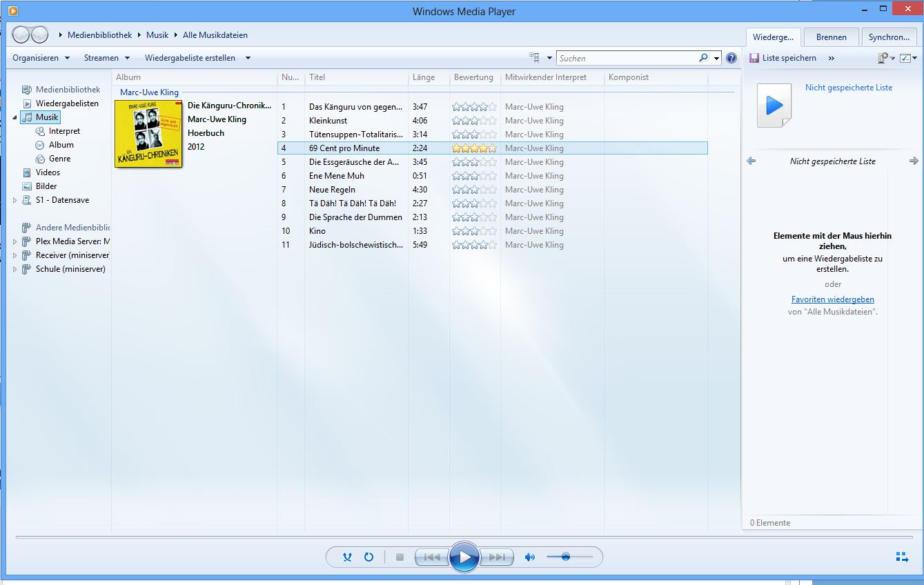Image resolution: width=924 pixels, height=585 pixels.
Task: Click Alle Musikdateien in the breadcrumb
Action: [x=215, y=34]
